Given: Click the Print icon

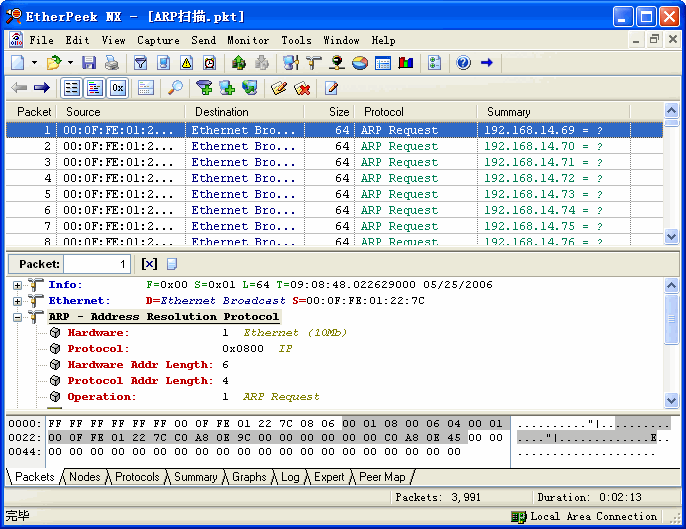Looking at the screenshot, I should 112,63.
